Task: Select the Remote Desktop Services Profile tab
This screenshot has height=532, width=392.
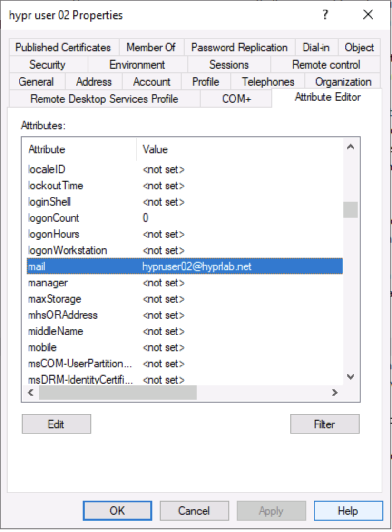Action: [x=104, y=99]
